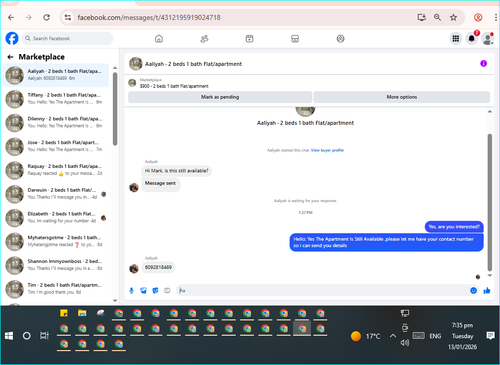Open the Marketplace storefront icon in top navigation
Image resolution: width=500 pixels, height=365 pixels.
click(295, 39)
